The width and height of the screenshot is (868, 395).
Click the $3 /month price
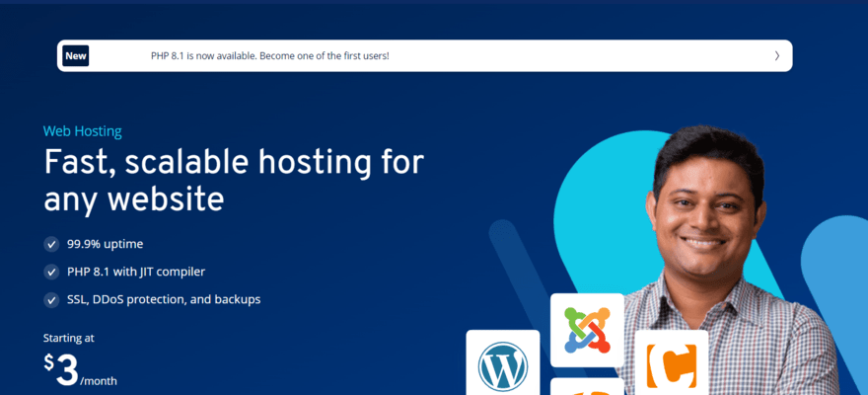pos(80,370)
